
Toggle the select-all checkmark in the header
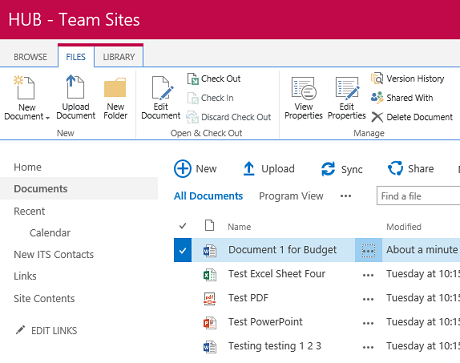(182, 226)
